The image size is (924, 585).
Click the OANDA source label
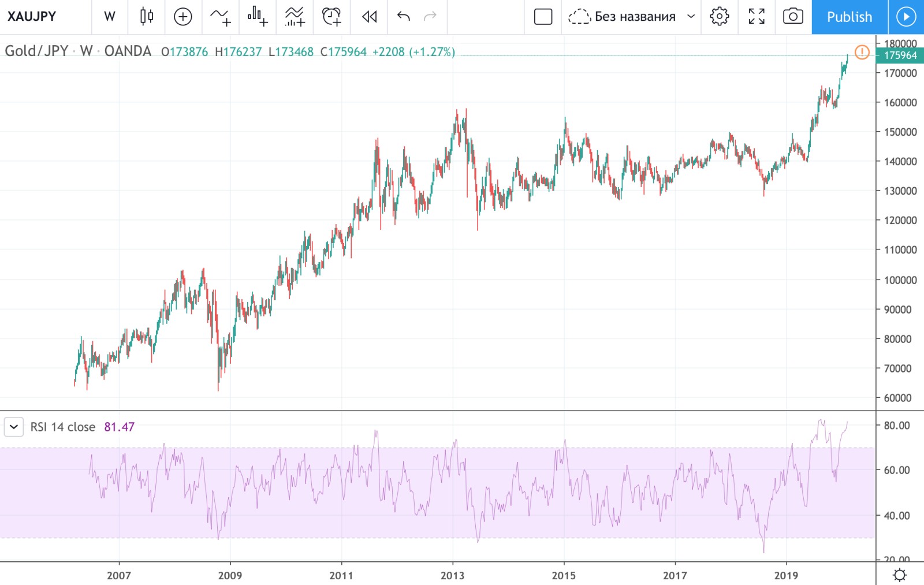[x=128, y=51]
